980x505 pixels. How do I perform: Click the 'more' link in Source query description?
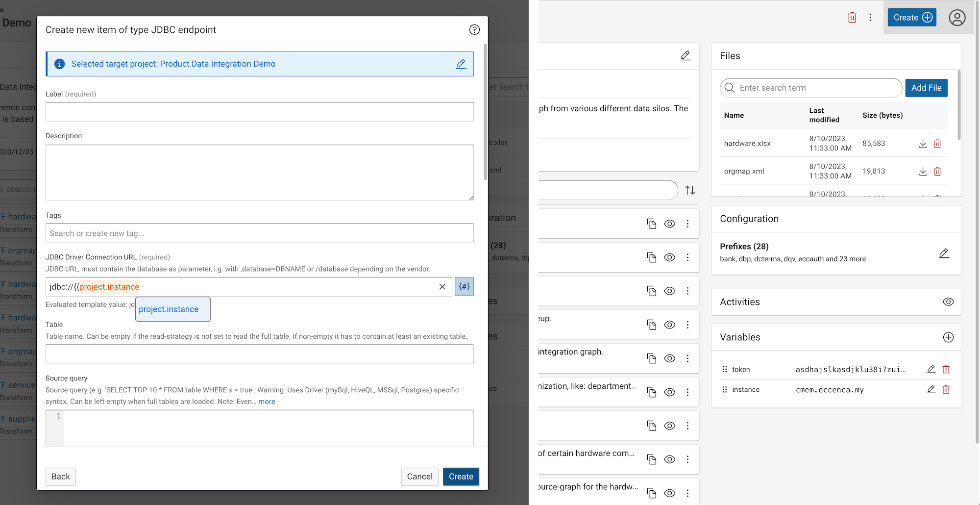pyautogui.click(x=267, y=402)
